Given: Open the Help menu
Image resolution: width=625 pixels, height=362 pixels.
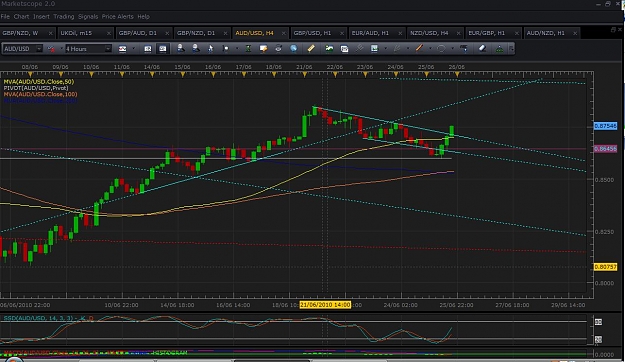Looking at the screenshot, I should (x=143, y=16).
